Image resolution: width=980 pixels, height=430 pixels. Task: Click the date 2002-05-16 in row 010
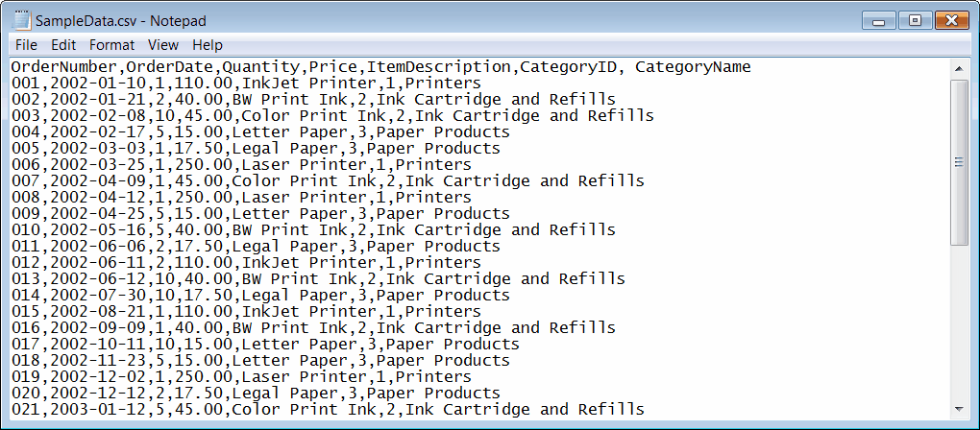[x=97, y=229]
